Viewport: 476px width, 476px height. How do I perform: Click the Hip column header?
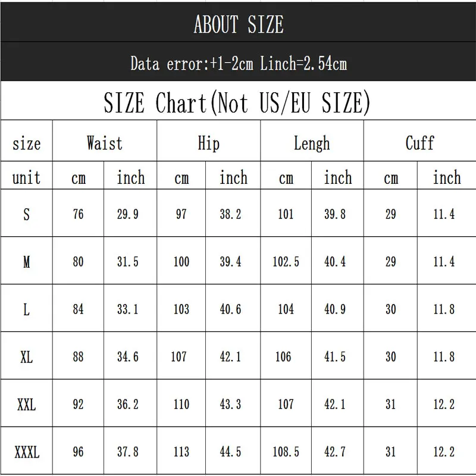coord(208,143)
